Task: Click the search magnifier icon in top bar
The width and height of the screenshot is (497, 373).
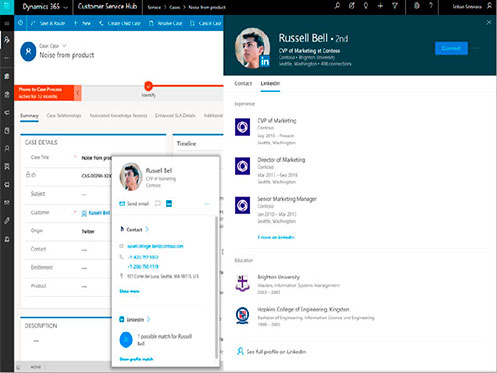Action: [x=337, y=6]
